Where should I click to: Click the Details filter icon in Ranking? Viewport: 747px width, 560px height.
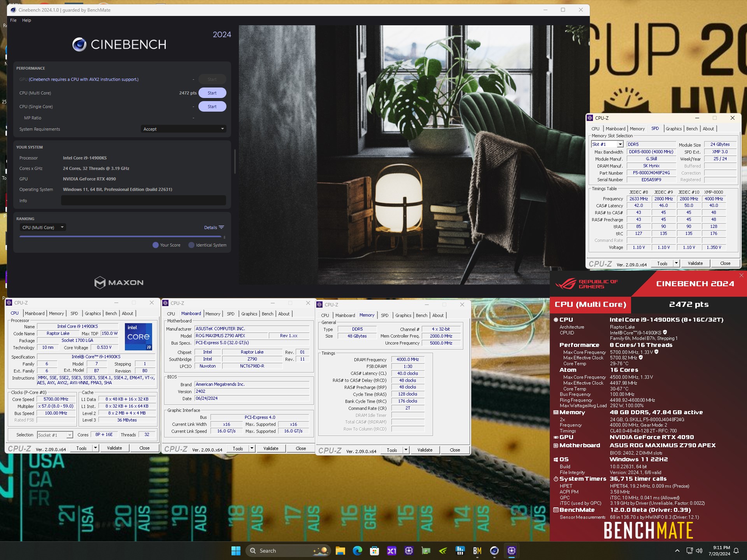pos(221,227)
